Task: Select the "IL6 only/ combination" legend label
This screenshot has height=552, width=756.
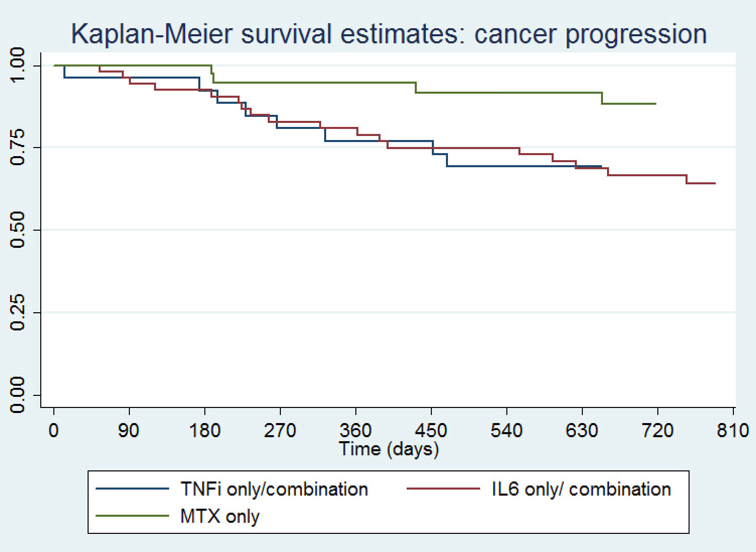Action: [x=581, y=489]
